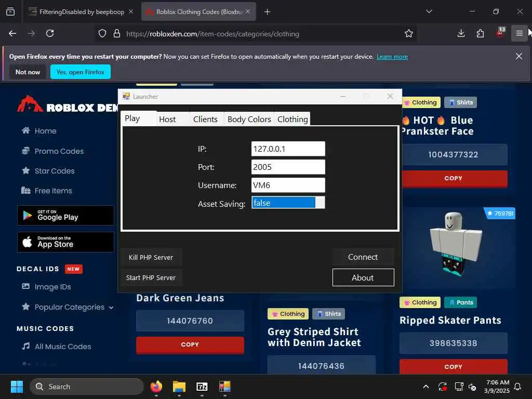Click the Grey Striped Shirt with Denim Jacket title
Viewport: 532px width, 399px height.
[x=314, y=337]
